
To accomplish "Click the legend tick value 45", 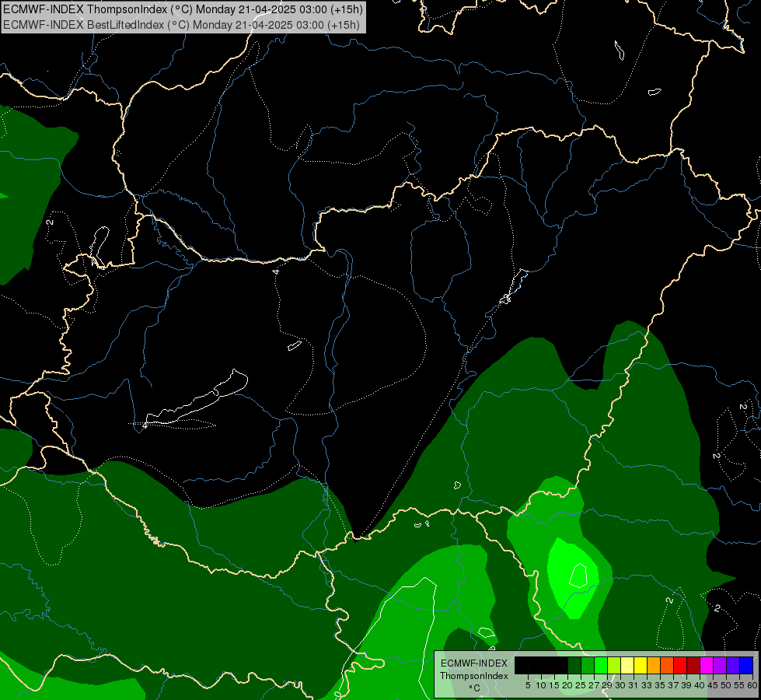I will 713,685.
